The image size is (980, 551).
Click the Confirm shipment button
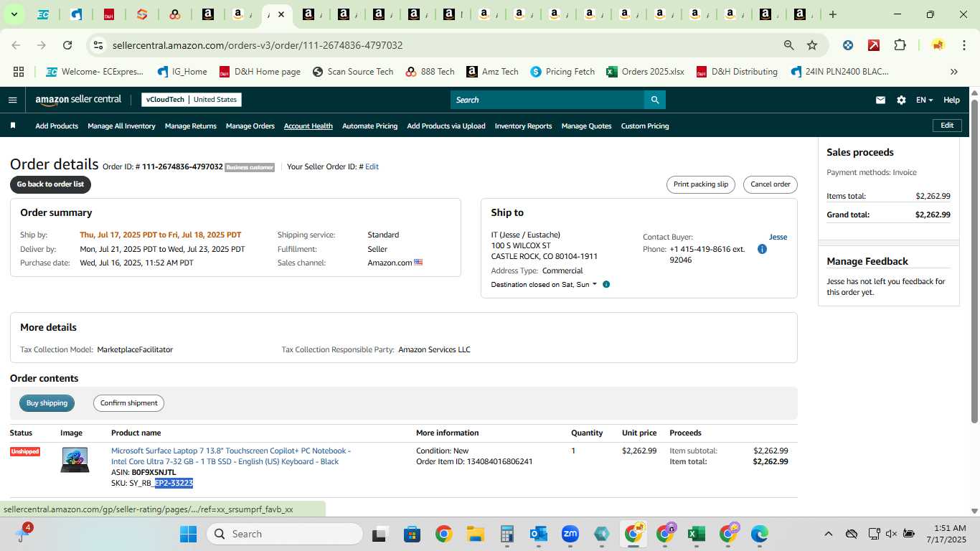click(128, 403)
